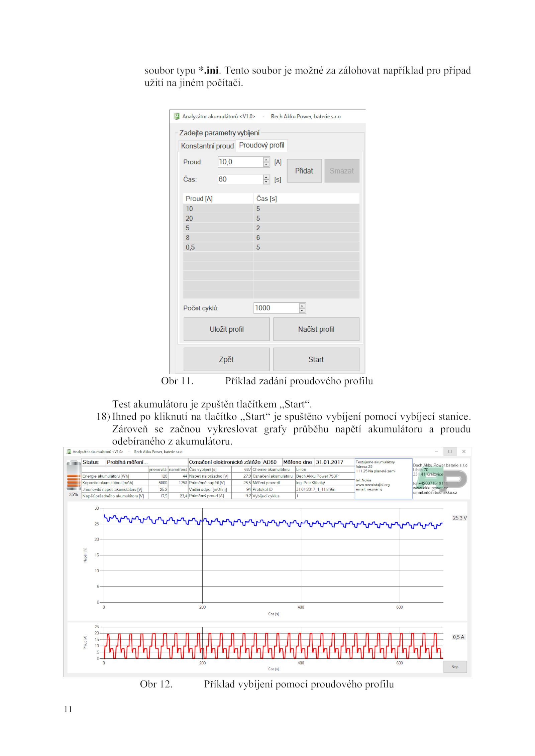This screenshot has width=535, height=756.
Task: Decrease Čas value with down spinner arrow
Action: 266,182
